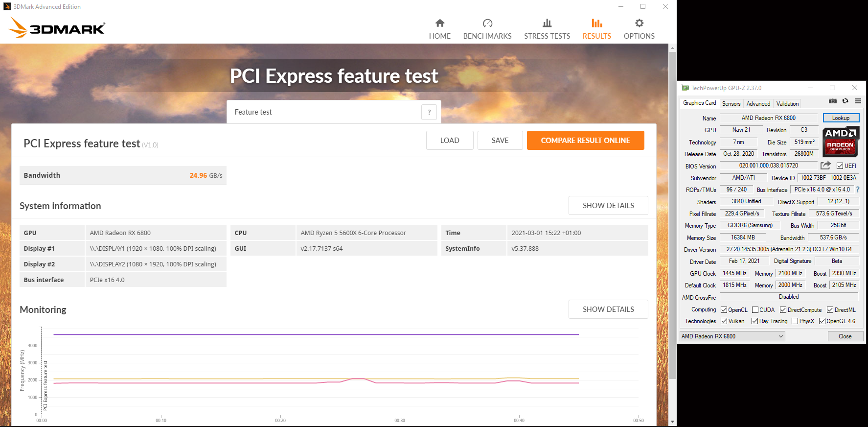The image size is (868, 427).
Task: Open the STRESS TESTS section
Action: [547, 29]
